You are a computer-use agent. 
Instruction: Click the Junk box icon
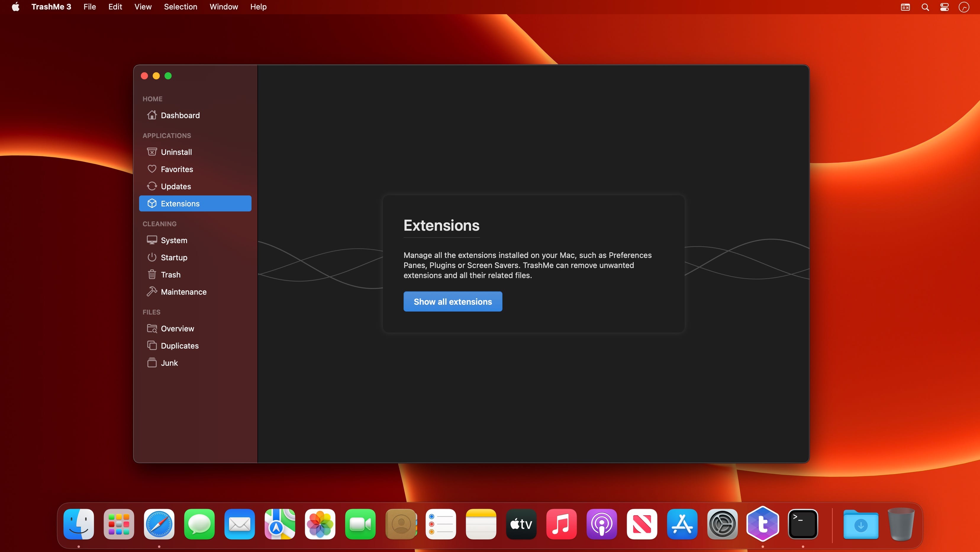[x=152, y=363]
